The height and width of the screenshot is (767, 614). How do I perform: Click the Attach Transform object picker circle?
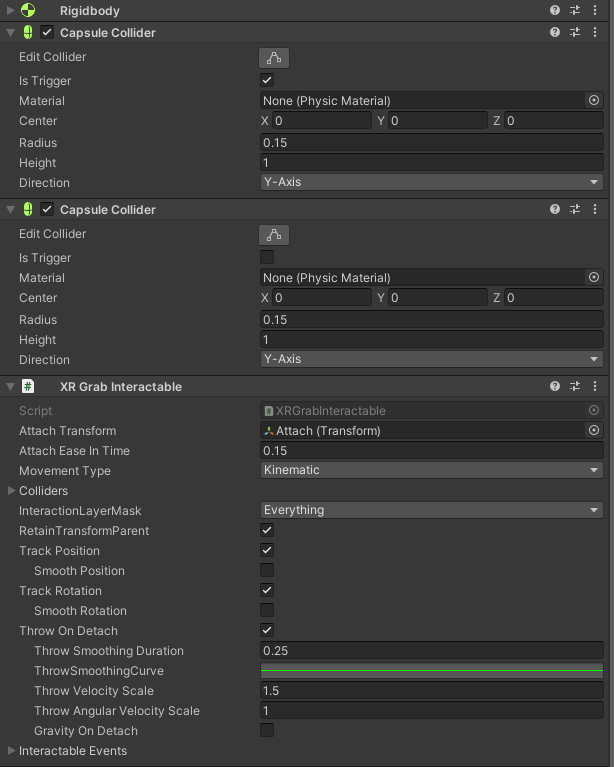(x=594, y=431)
